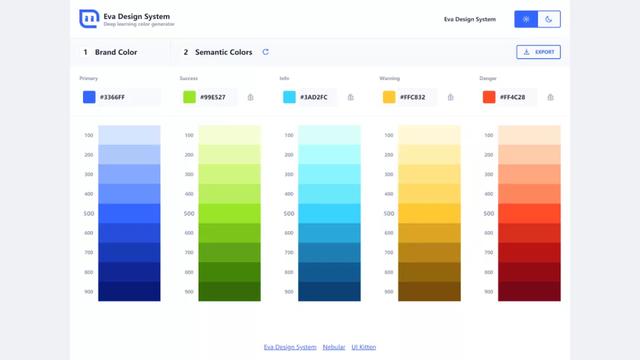Open the Nebular footer link
Image resolution: width=640 pixels, height=360 pixels.
point(333,347)
